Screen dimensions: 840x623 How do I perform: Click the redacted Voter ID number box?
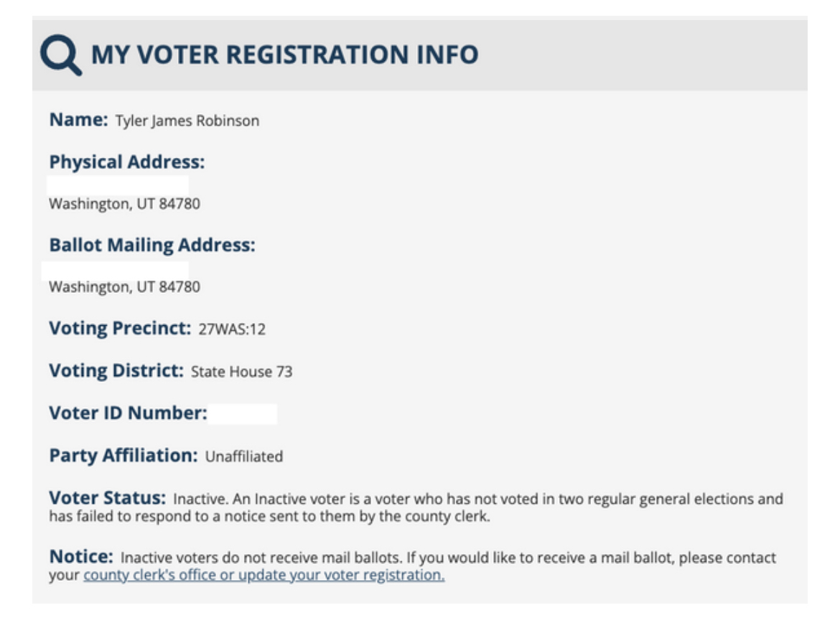[x=243, y=414]
